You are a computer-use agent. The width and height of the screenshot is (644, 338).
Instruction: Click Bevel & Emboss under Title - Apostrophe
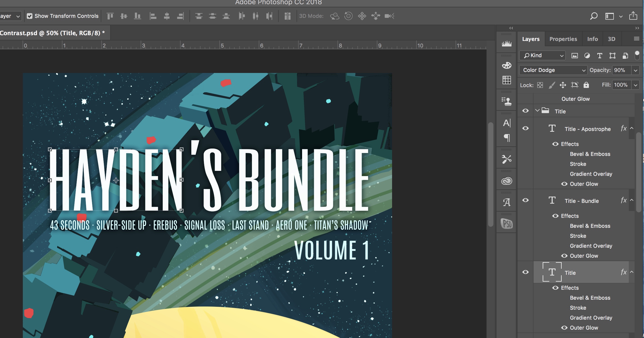(590, 154)
